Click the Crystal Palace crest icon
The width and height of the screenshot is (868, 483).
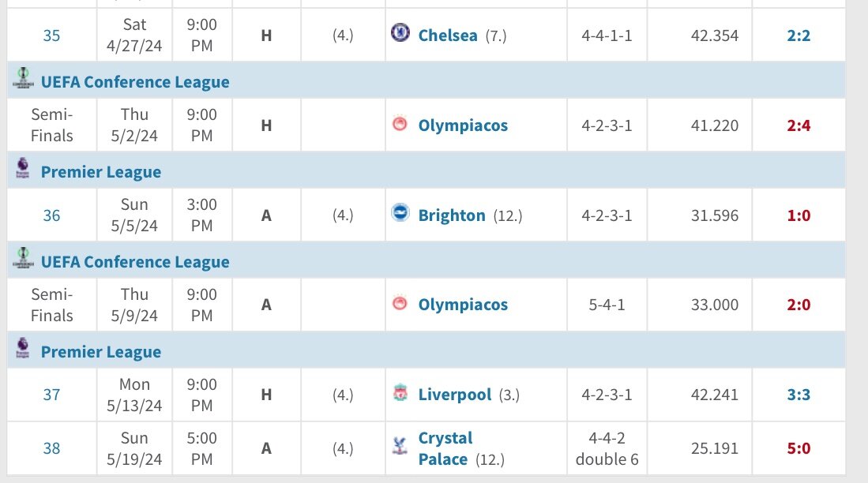pos(400,445)
